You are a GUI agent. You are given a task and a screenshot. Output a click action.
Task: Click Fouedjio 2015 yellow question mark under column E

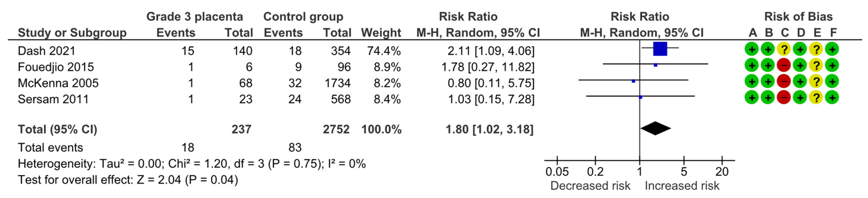point(816,65)
